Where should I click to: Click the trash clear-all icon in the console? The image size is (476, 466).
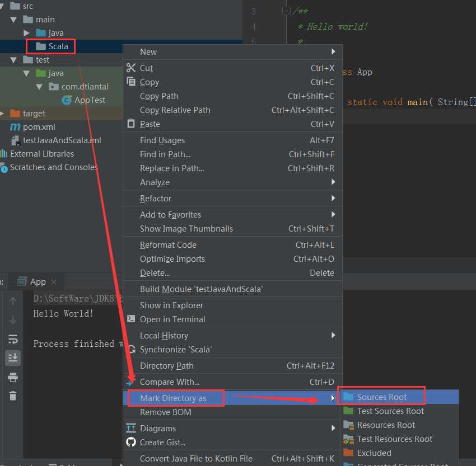[x=13, y=396]
